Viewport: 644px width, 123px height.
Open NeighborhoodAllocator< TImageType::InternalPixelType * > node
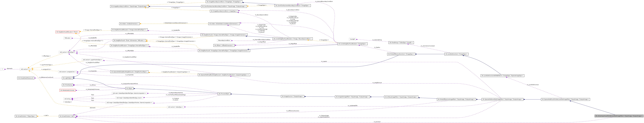[x=129, y=45]
